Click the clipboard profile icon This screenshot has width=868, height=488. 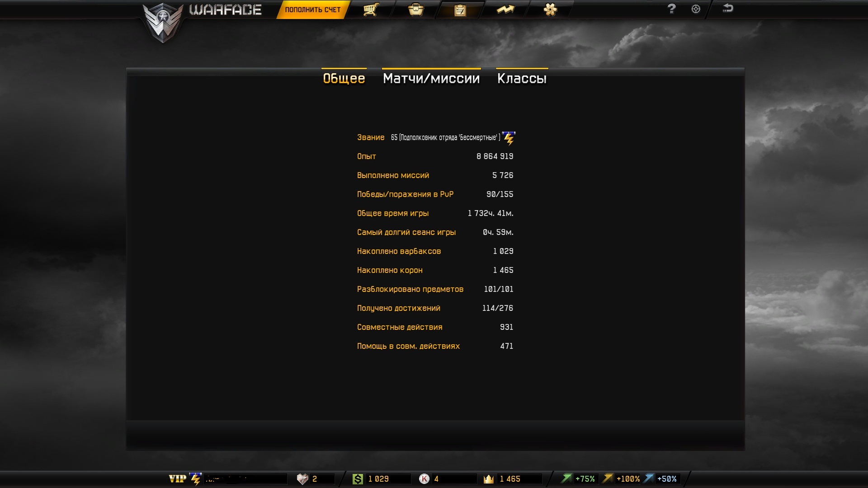[x=460, y=10]
